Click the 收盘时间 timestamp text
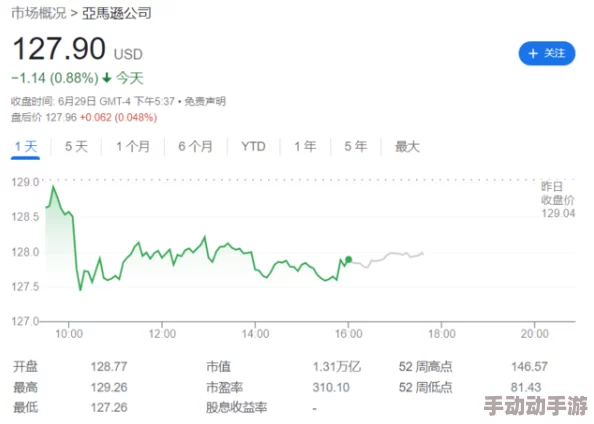 [x=93, y=101]
